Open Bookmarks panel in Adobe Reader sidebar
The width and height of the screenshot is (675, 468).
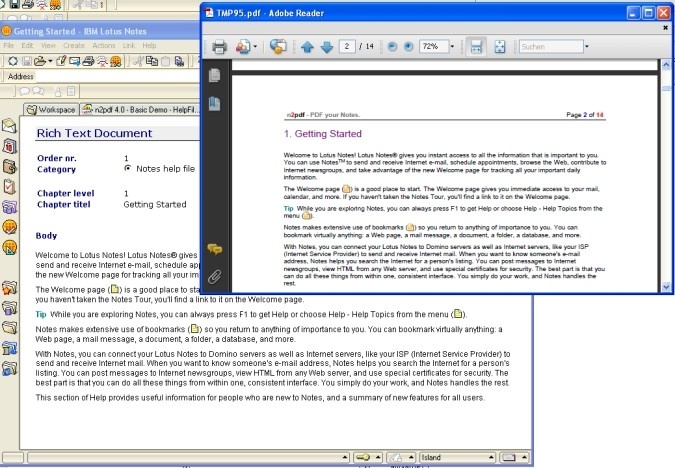coord(214,103)
